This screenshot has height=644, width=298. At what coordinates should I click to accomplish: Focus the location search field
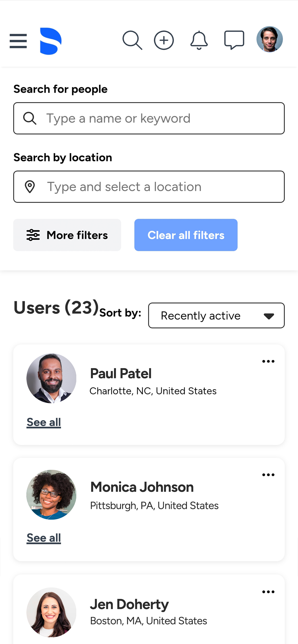pos(149,187)
